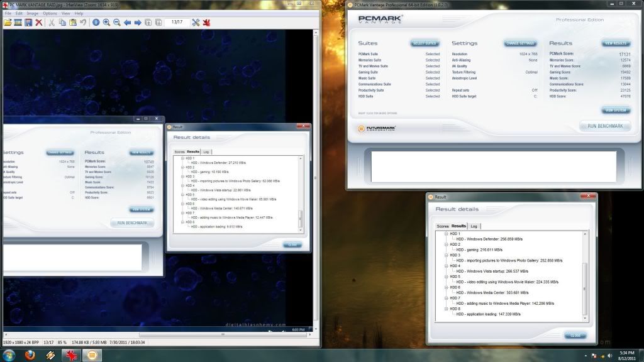This screenshot has height=362, width=644.
Task: Switch to the Scores tab in Result dialog
Action: (x=442, y=226)
